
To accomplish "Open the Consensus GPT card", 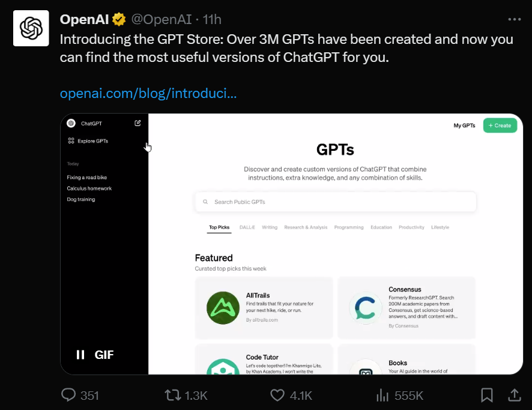I will point(407,308).
